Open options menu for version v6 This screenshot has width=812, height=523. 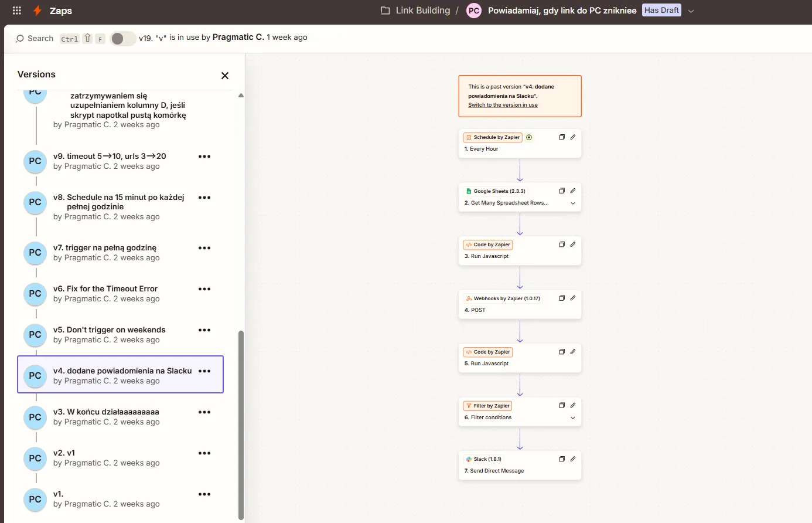(204, 289)
